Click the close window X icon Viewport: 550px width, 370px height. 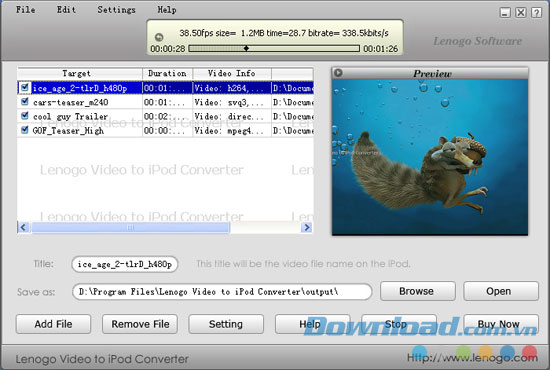(x=521, y=13)
